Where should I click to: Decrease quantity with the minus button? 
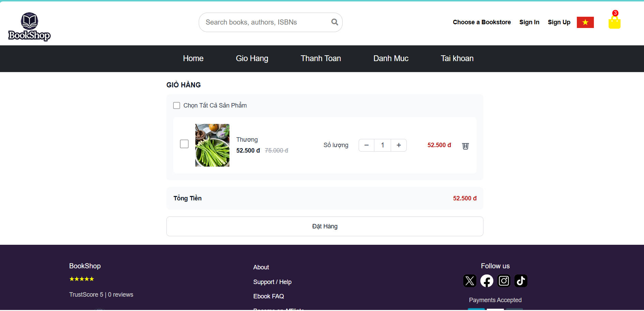click(x=366, y=145)
